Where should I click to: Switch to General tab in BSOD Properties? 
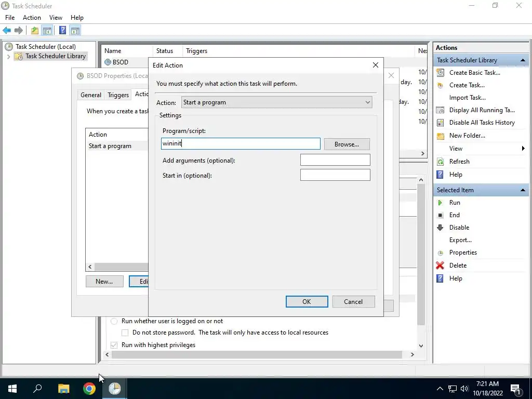coord(91,95)
